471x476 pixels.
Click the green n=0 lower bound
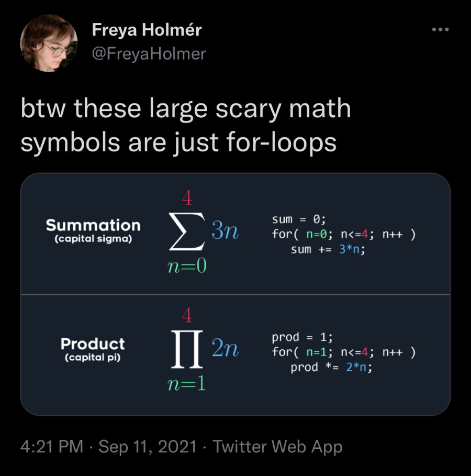187,265
